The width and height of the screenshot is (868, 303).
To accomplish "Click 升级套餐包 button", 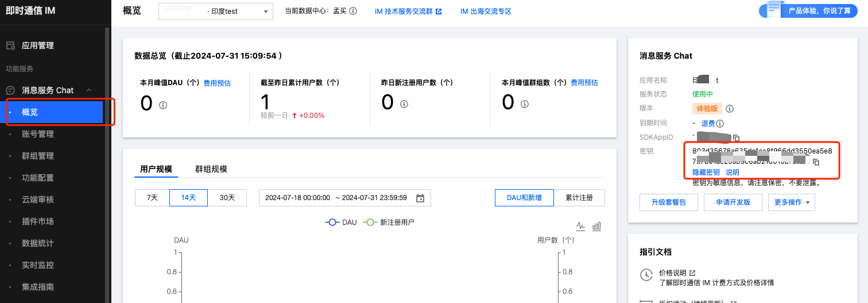I will pos(669,202).
